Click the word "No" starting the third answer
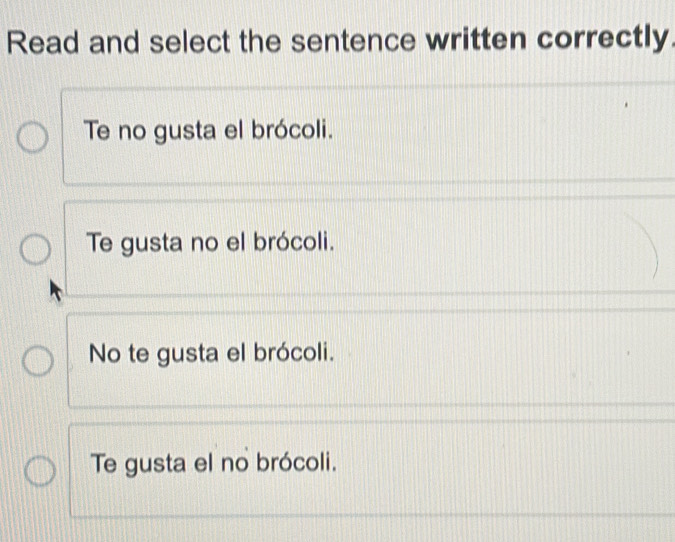 (x=103, y=354)
